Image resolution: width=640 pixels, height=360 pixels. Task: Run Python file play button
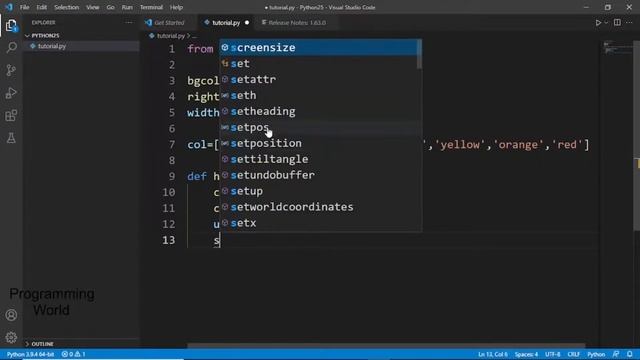[598, 23]
